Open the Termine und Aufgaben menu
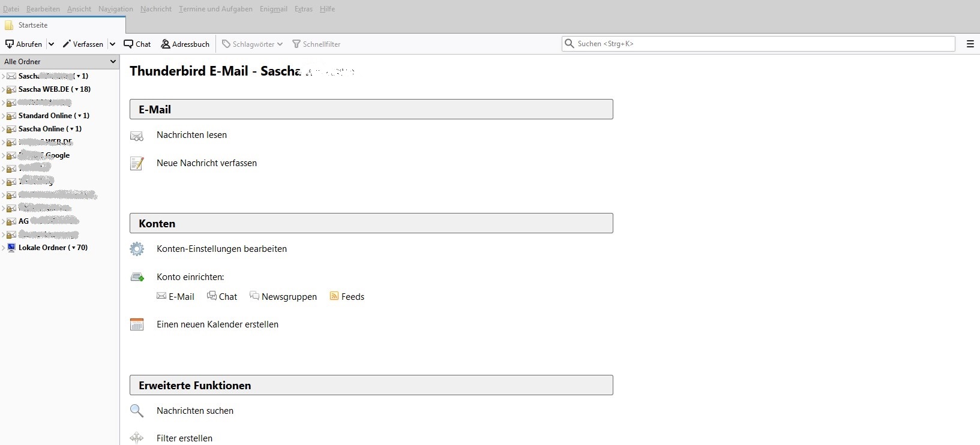 coord(215,9)
